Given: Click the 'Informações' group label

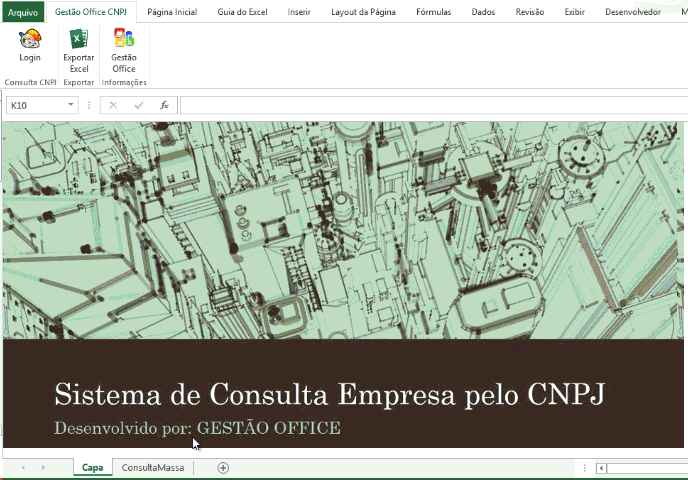Looking at the screenshot, I should pyautogui.click(x=124, y=82).
